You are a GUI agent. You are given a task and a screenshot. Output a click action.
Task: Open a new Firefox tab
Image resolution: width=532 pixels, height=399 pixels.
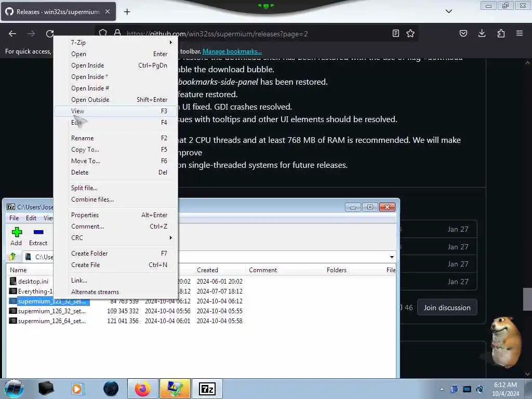tap(127, 12)
